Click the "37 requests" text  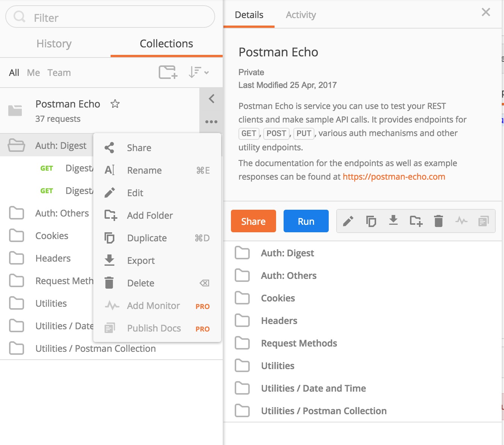point(58,119)
